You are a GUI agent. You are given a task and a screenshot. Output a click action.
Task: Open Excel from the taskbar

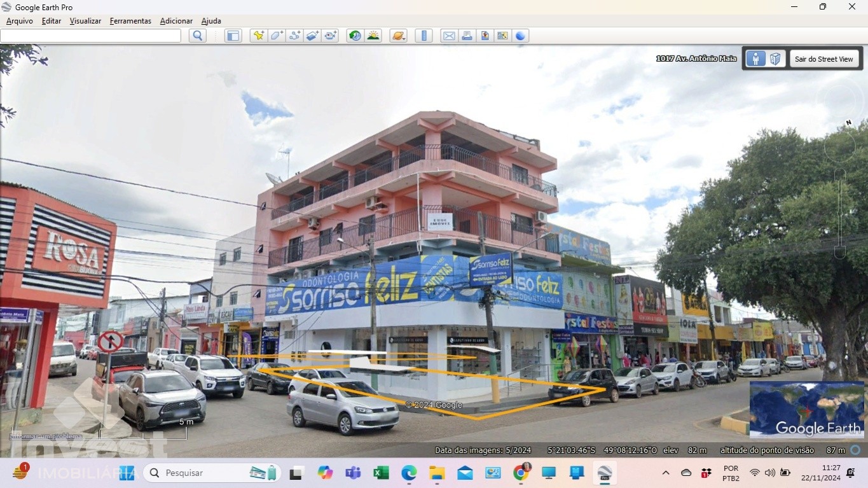point(381,473)
